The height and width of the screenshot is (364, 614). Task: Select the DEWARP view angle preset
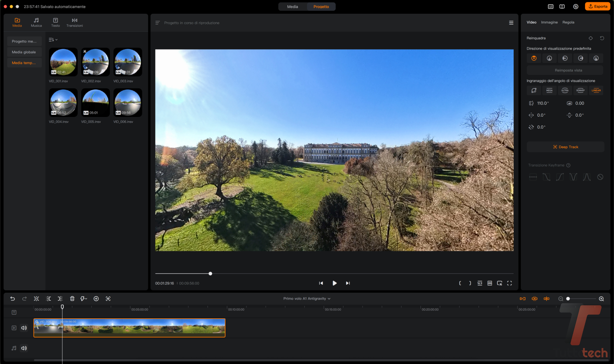click(x=580, y=90)
